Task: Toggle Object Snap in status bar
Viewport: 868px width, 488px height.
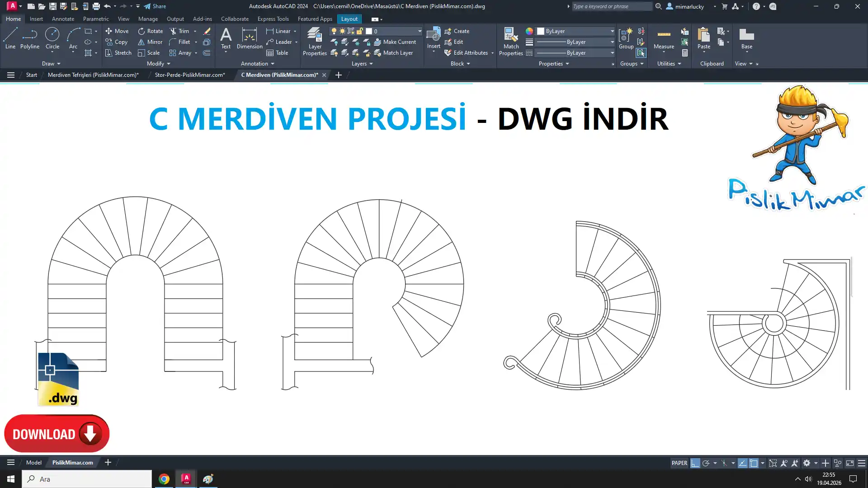Action: tap(754, 463)
